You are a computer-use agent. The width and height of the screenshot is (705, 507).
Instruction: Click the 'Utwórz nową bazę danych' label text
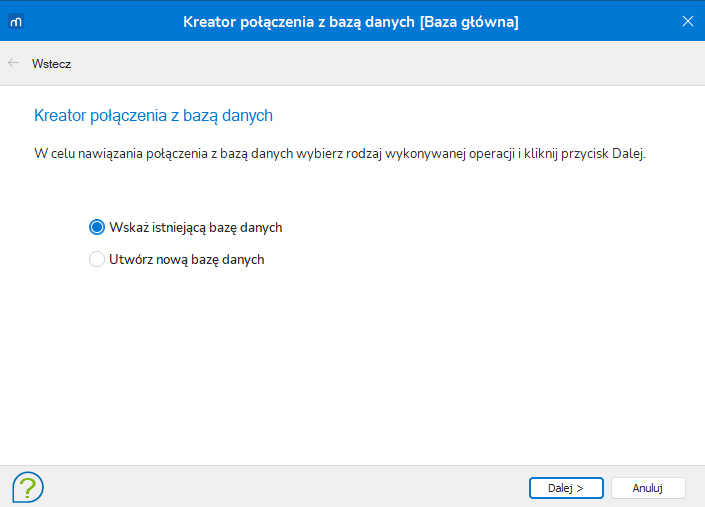187,259
